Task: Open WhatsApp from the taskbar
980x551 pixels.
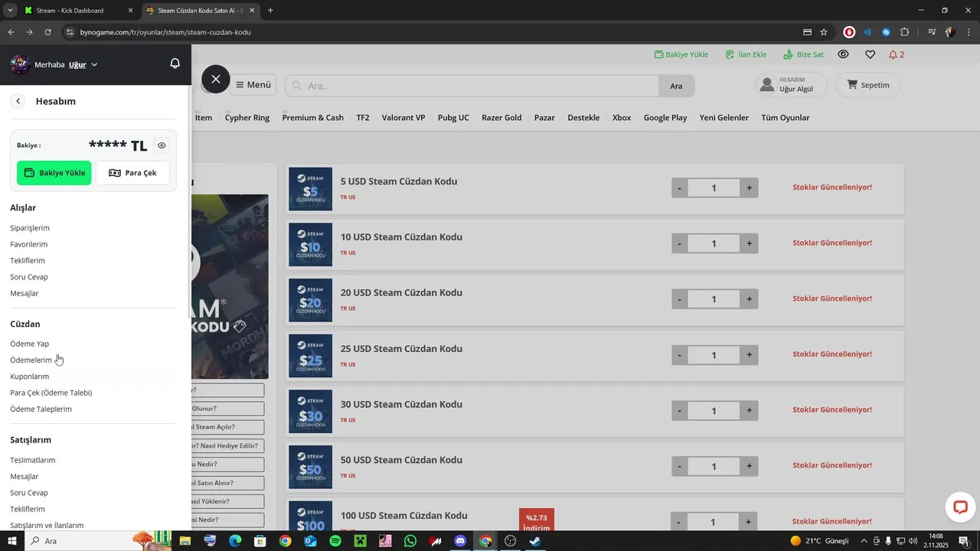Action: pyautogui.click(x=410, y=541)
